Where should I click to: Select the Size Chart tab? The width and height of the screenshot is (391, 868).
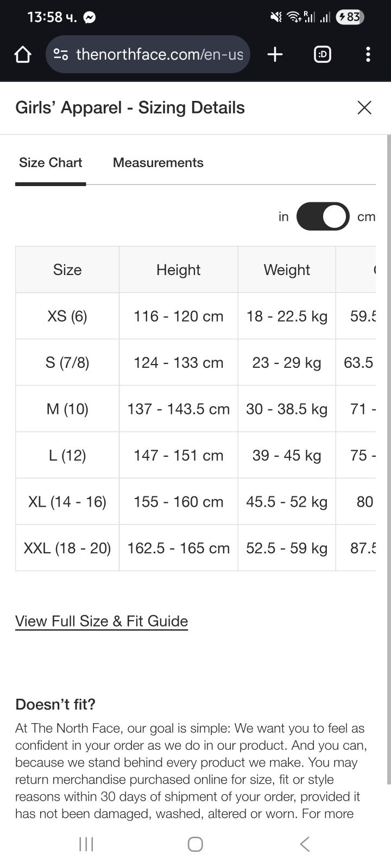point(51,163)
